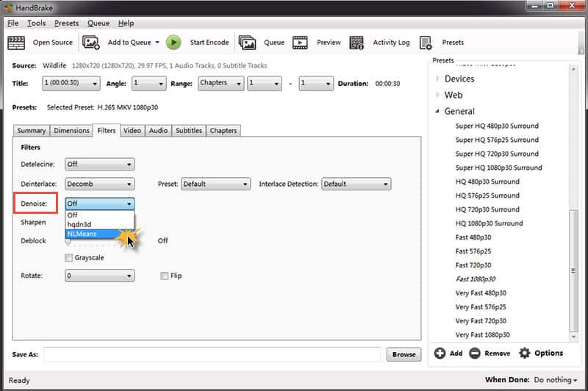Open the Title dropdown
588x391 pixels.
click(x=71, y=83)
